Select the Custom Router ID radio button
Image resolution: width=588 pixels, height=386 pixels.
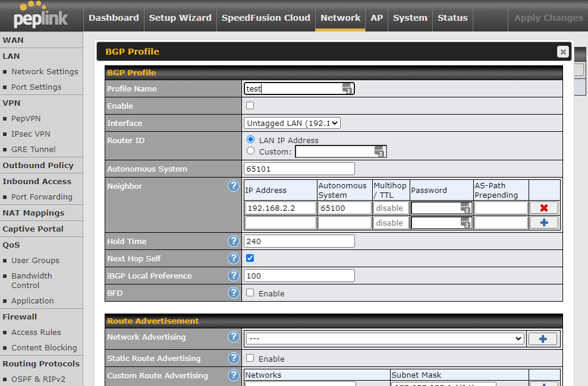click(x=250, y=151)
